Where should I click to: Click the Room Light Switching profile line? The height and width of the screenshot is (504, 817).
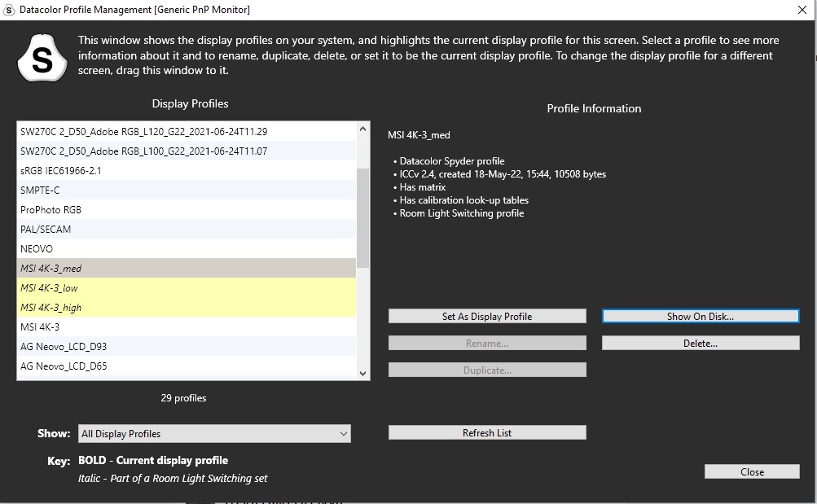(x=459, y=213)
